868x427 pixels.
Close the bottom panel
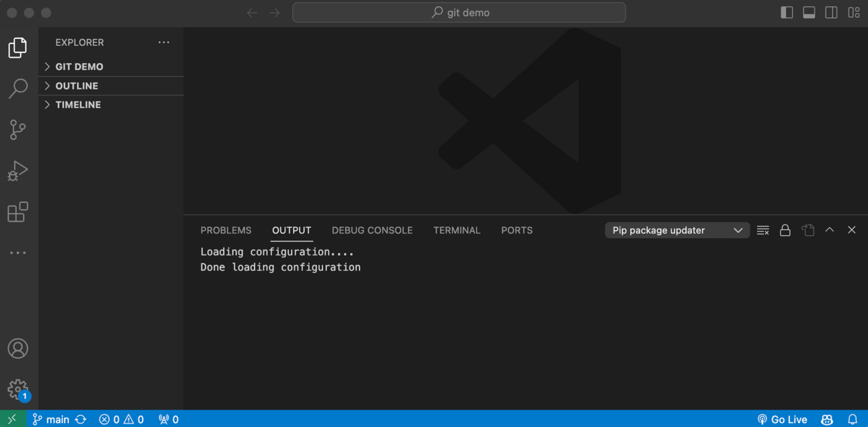[x=852, y=230]
